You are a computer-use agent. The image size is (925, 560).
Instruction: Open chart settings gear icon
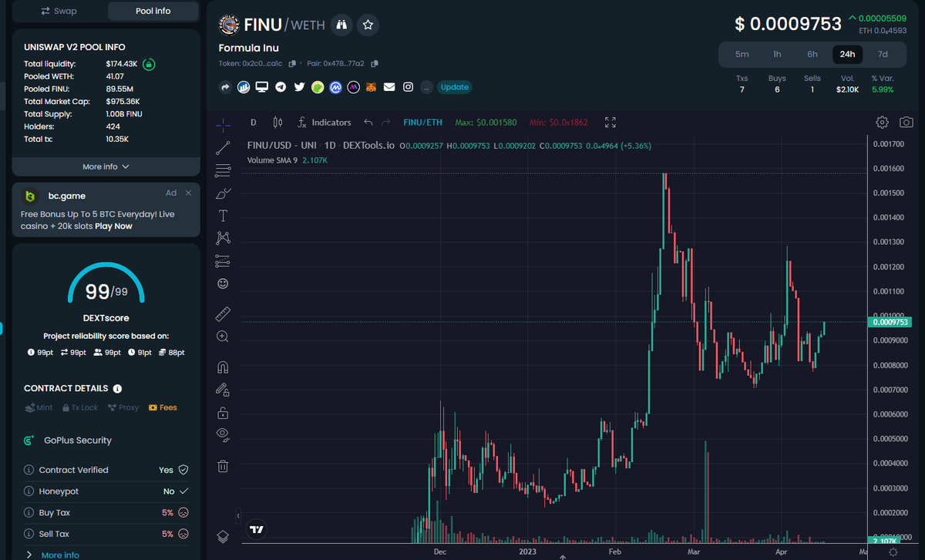(883, 122)
